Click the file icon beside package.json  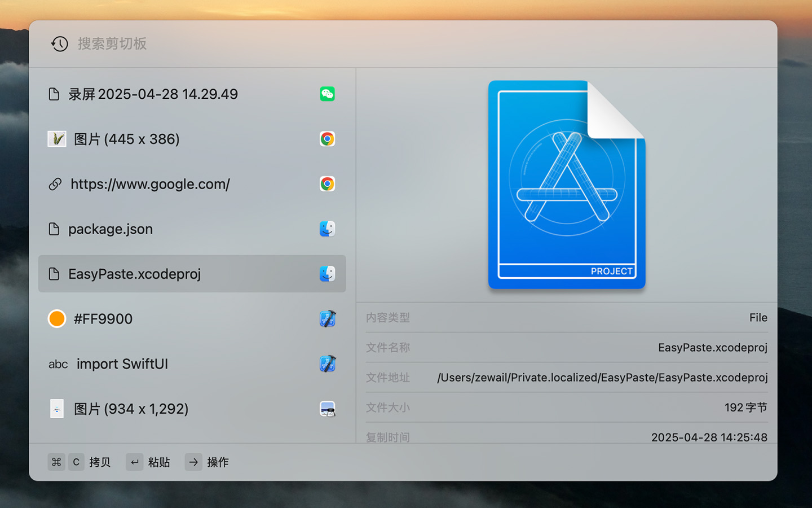54,229
